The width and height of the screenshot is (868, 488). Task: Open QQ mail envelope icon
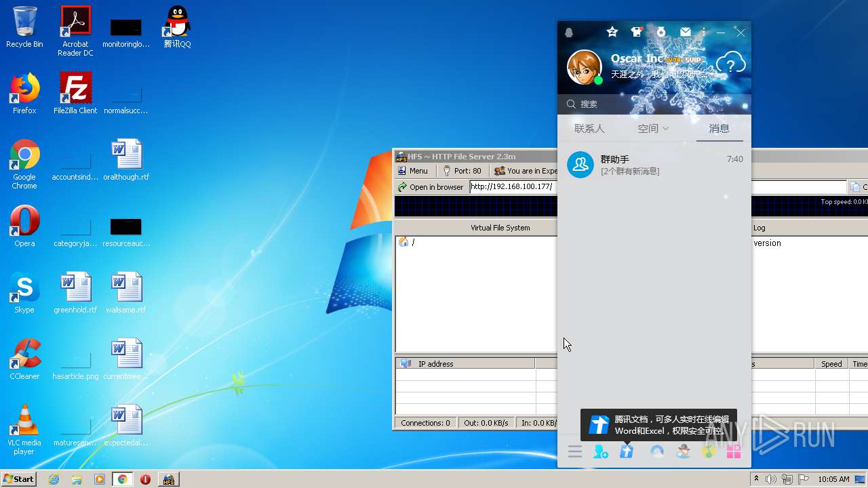[686, 32]
